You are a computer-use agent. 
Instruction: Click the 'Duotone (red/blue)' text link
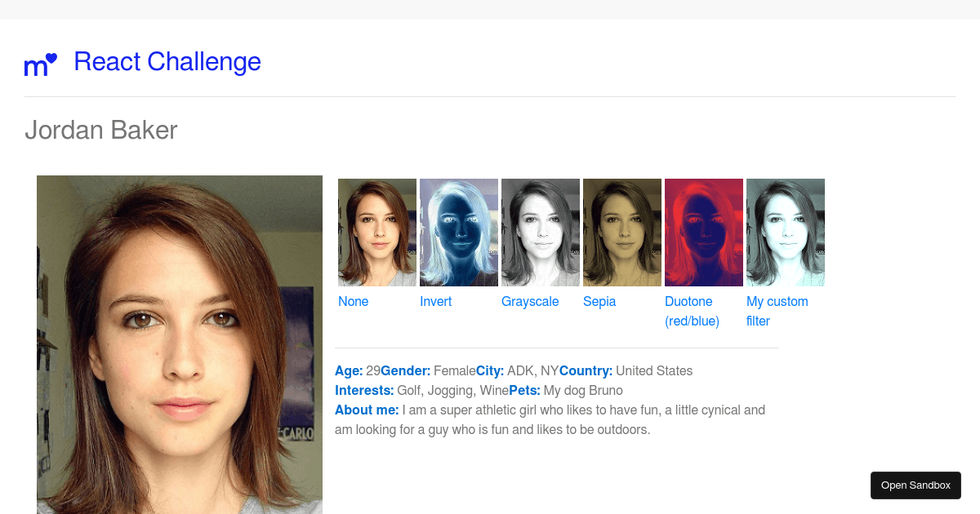pyautogui.click(x=692, y=312)
